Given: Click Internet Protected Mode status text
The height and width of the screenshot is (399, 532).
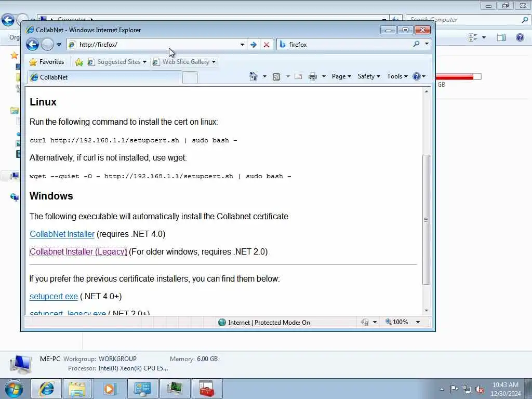Looking at the screenshot, I should tap(269, 322).
